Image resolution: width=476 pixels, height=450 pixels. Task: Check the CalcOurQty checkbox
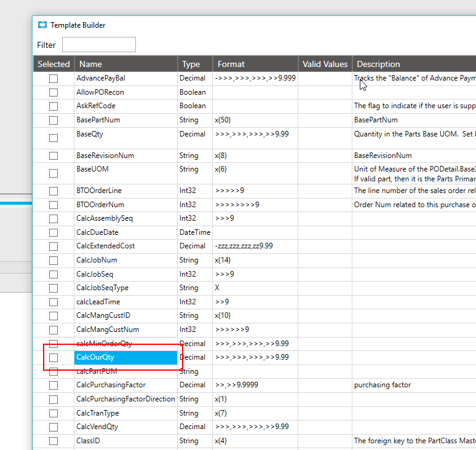(54, 357)
